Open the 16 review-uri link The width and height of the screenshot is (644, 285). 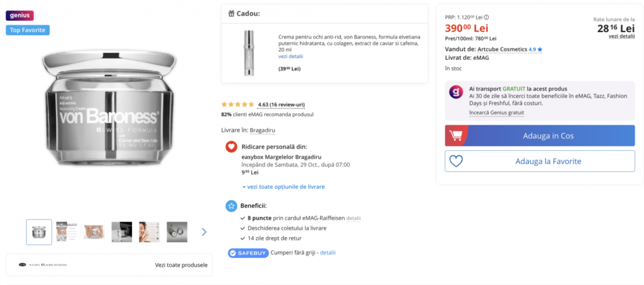tap(287, 104)
